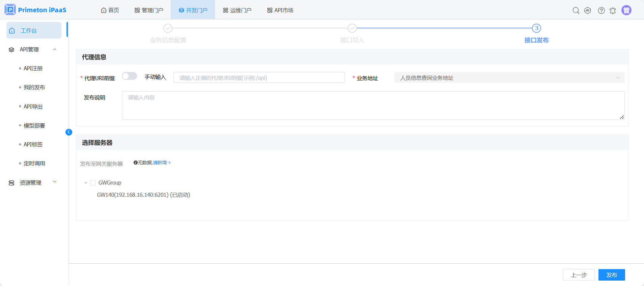The width and height of the screenshot is (644, 286).
Task: Collapse the GWGroup tree node arrow
Action: (86, 183)
